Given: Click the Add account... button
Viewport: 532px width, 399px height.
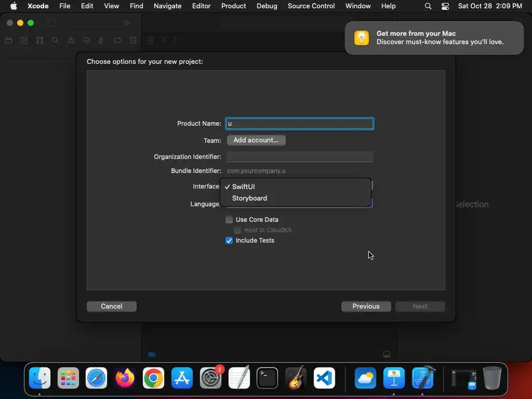Looking at the screenshot, I should 256,140.
